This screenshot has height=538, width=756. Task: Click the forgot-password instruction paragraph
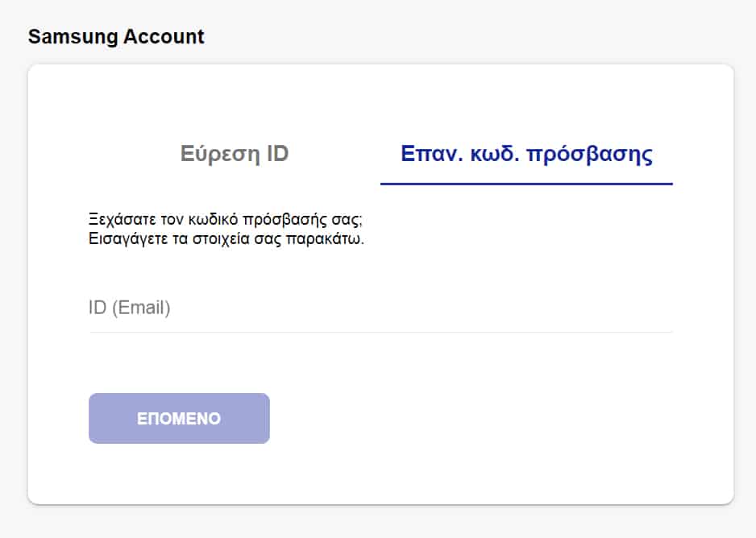[x=226, y=230]
